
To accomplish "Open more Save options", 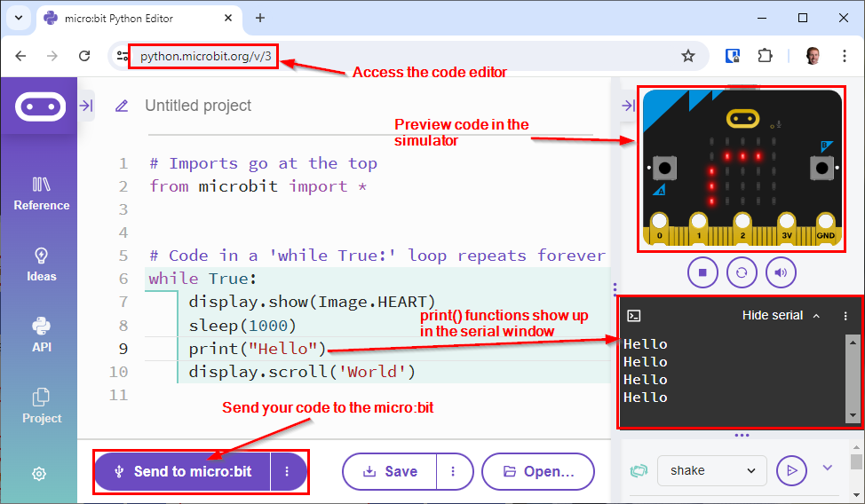I will coord(454,471).
